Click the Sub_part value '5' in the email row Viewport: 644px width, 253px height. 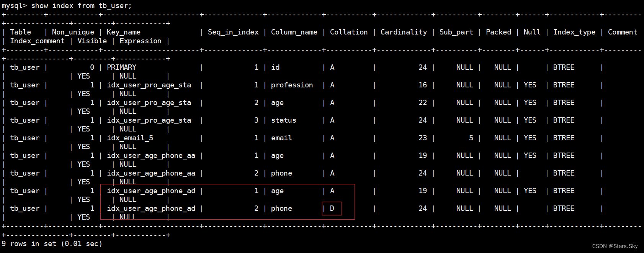point(471,138)
